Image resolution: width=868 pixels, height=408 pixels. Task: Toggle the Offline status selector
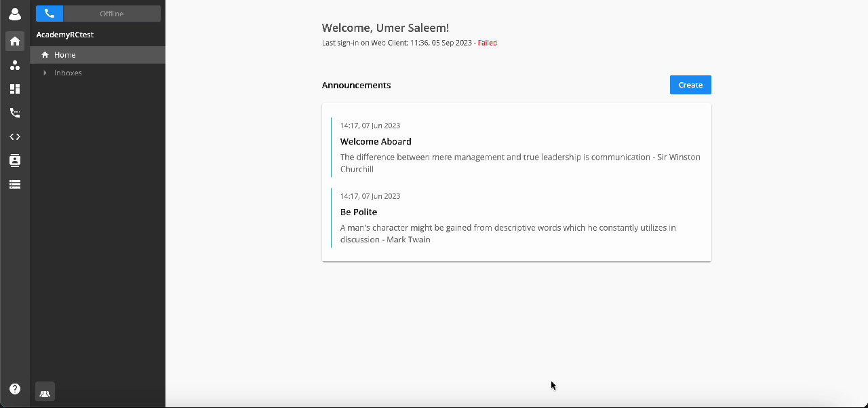[x=112, y=14]
